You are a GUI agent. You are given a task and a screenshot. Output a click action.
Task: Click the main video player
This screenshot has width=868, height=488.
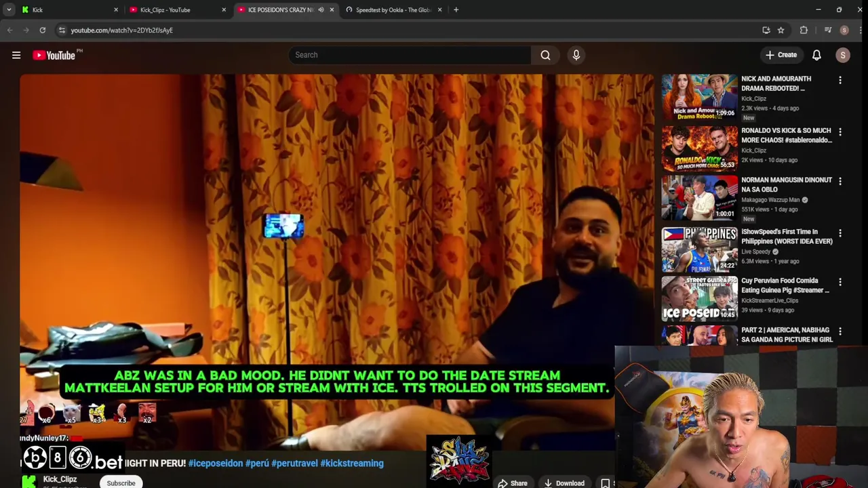(337, 261)
